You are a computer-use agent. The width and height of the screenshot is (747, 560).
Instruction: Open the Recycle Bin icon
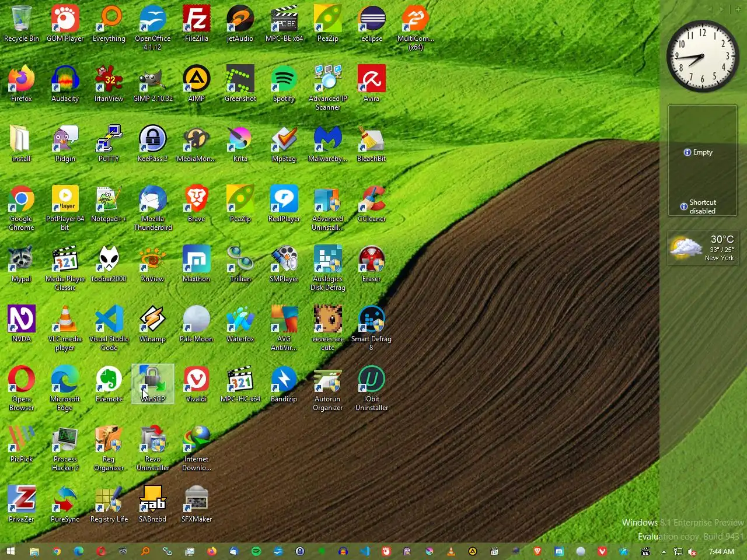[x=22, y=24]
